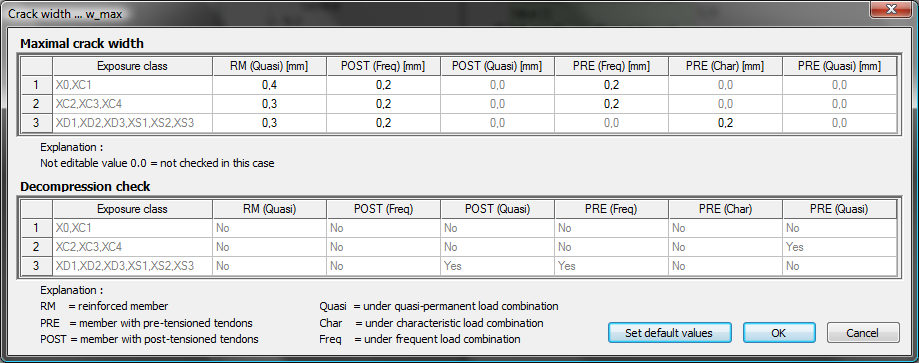919x363 pixels.
Task: Click POST (Quasi) header in Decompression check
Action: (x=497, y=209)
